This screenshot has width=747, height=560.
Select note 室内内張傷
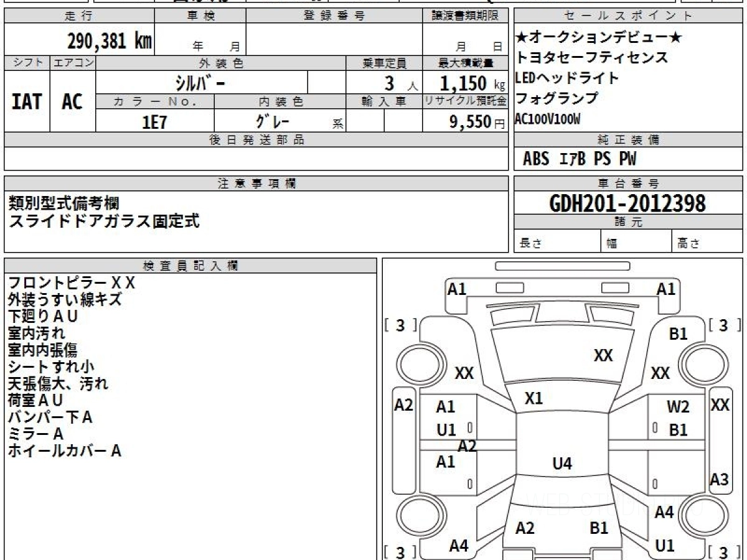(43, 350)
